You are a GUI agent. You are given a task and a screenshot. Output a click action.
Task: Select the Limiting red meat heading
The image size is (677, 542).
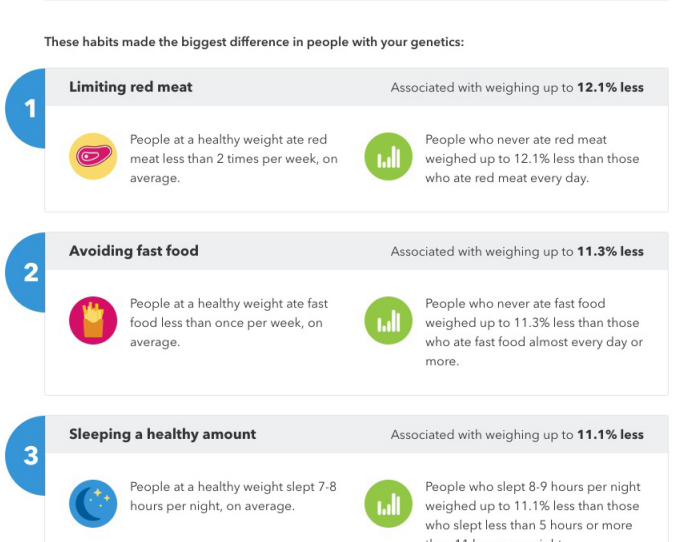point(131,87)
